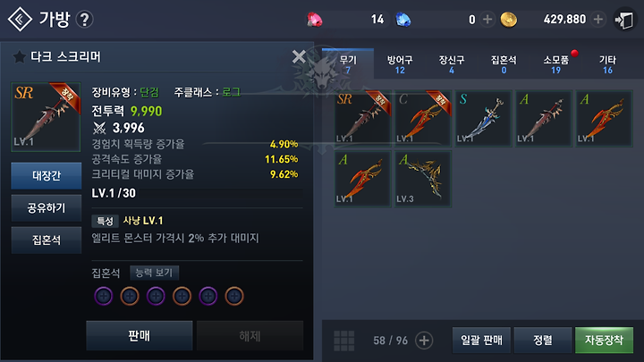Toggle favorite star beside 다크 스크리머
Screen dimensions: 644x362
pyautogui.click(x=19, y=56)
